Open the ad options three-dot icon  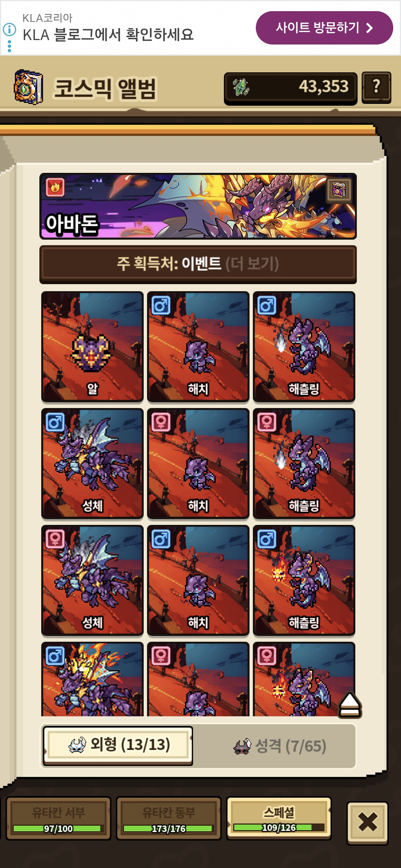click(10, 46)
